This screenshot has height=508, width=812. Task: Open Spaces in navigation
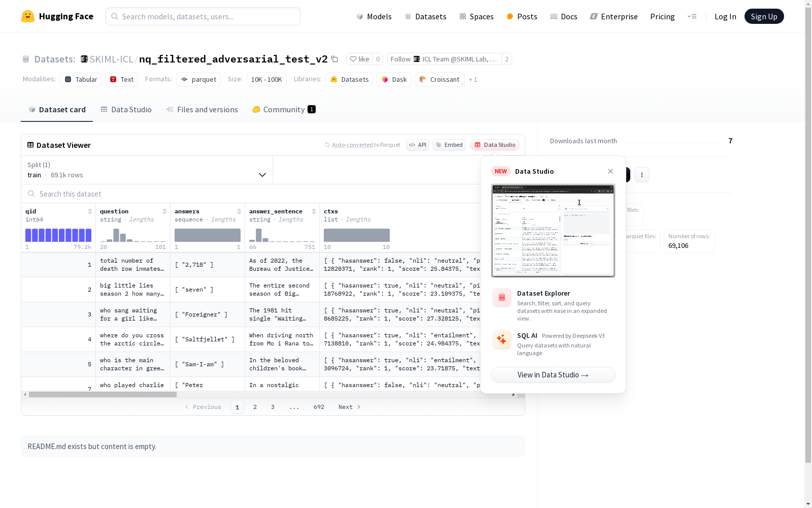(x=476, y=16)
